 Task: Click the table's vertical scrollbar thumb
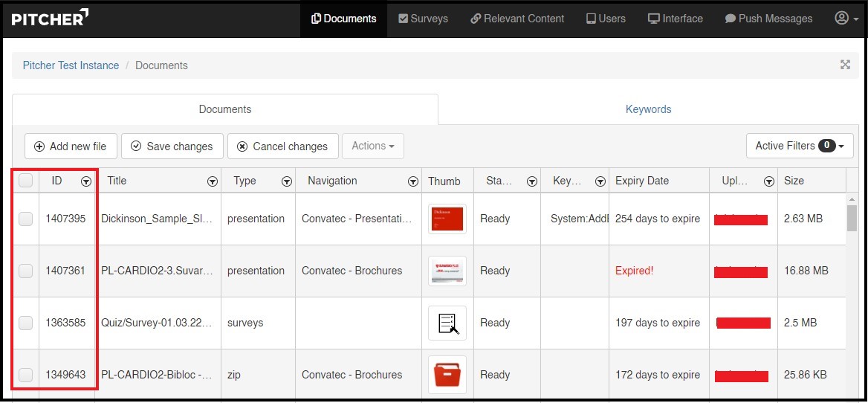[x=852, y=217]
